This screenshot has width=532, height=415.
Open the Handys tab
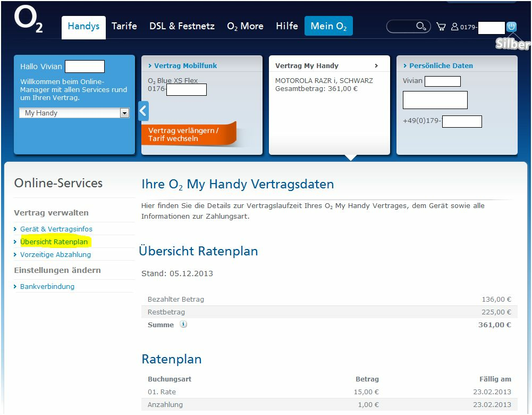tap(83, 27)
